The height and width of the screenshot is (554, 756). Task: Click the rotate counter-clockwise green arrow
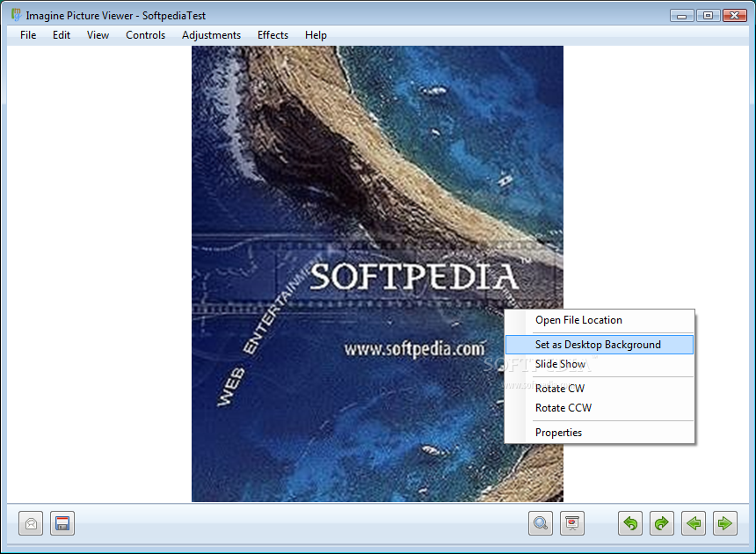coord(630,523)
